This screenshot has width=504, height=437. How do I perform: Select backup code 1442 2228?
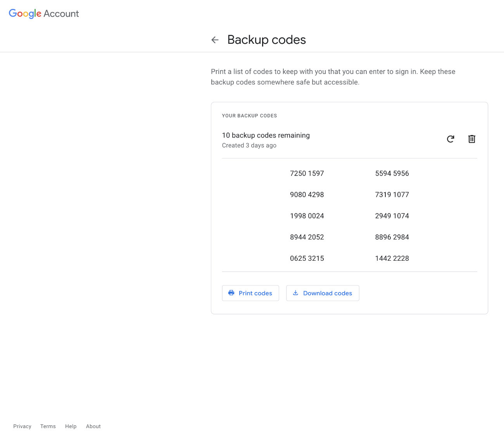392,258
